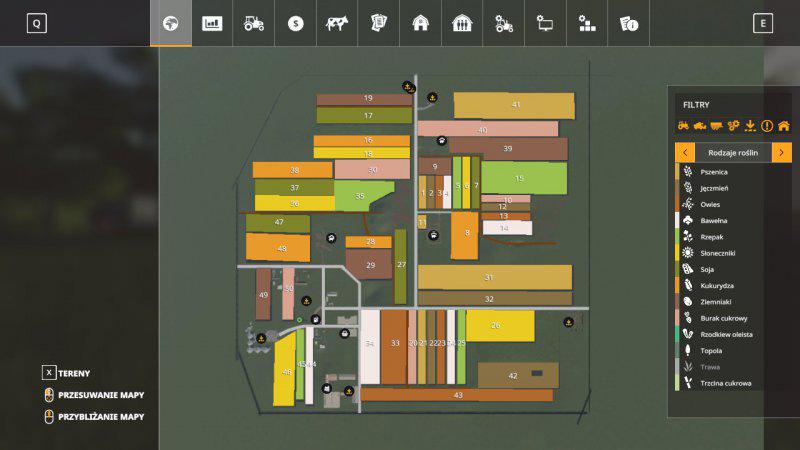Switch to previous filter category with left arrow
800x450 pixels.
tap(685, 152)
